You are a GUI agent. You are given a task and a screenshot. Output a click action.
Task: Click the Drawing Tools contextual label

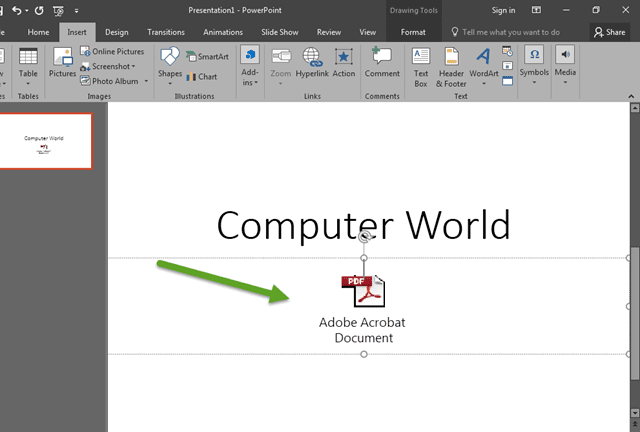click(413, 11)
